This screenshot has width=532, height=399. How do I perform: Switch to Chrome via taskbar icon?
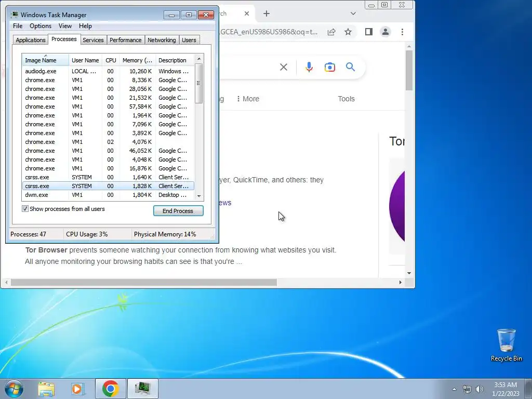pyautogui.click(x=111, y=389)
